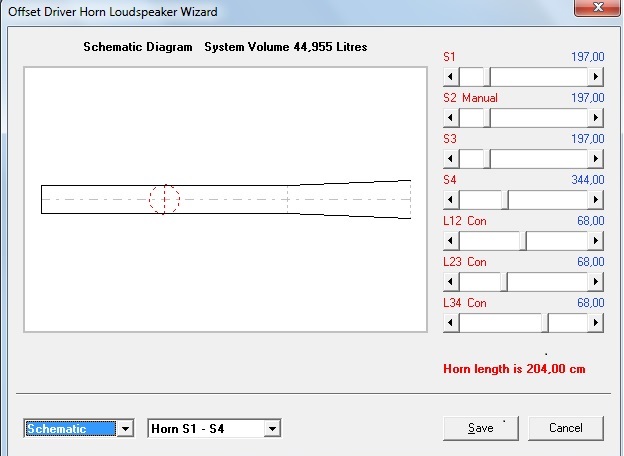
Task: Click the L12 Con label
Action: [465, 221]
